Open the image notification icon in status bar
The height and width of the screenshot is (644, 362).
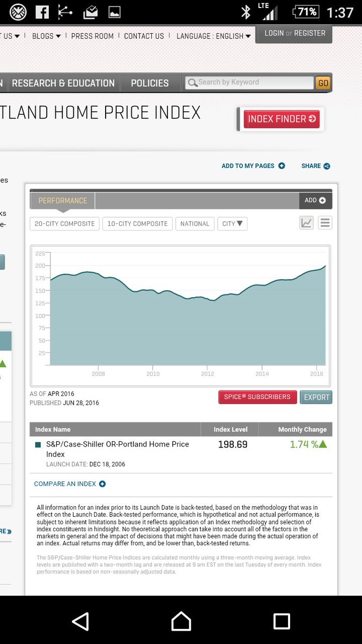click(114, 12)
